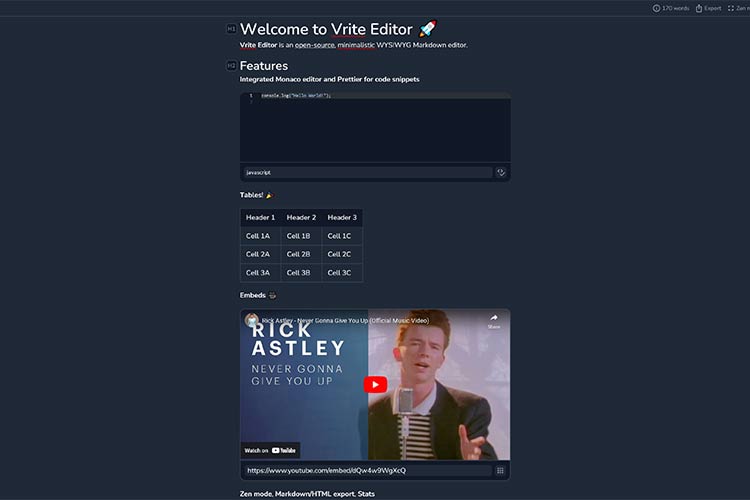This screenshot has width=750, height=500.
Task: Click table cell Cell 3B
Action: click(x=301, y=273)
